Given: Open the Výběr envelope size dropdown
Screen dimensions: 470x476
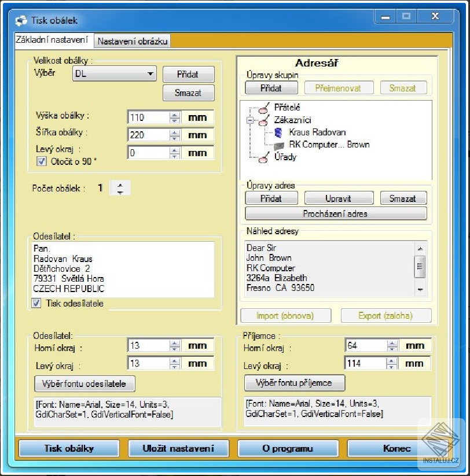Looking at the screenshot, I should pyautogui.click(x=115, y=74).
